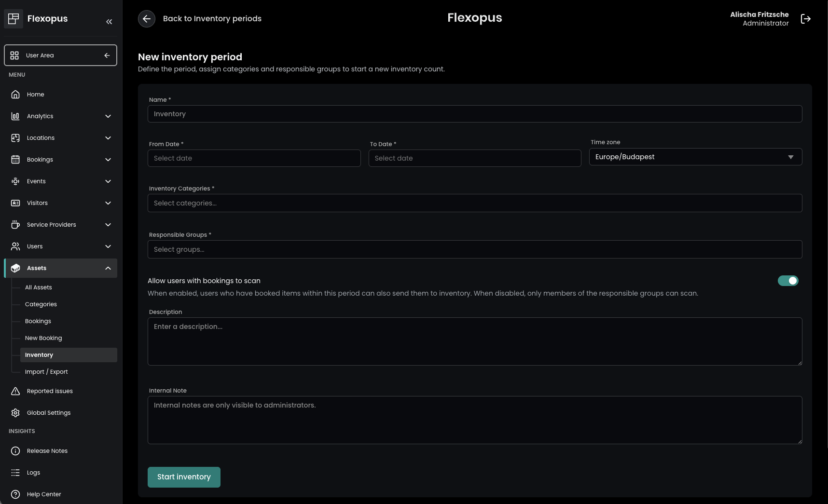Click the Visitors ID card icon
The height and width of the screenshot is (504, 828).
15,203
